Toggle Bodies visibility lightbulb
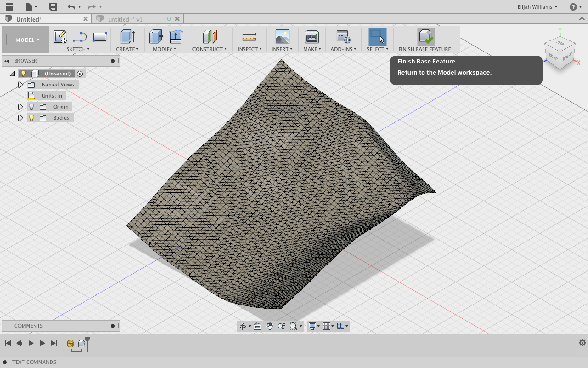 click(31, 118)
